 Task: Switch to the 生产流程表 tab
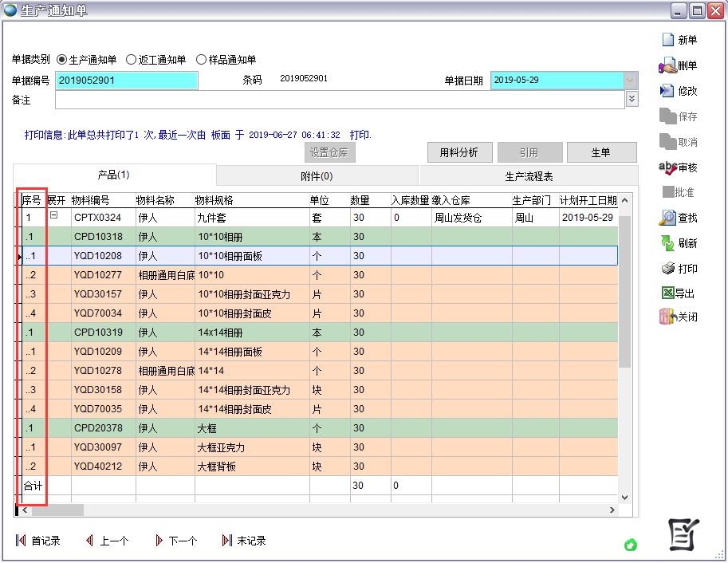click(528, 176)
